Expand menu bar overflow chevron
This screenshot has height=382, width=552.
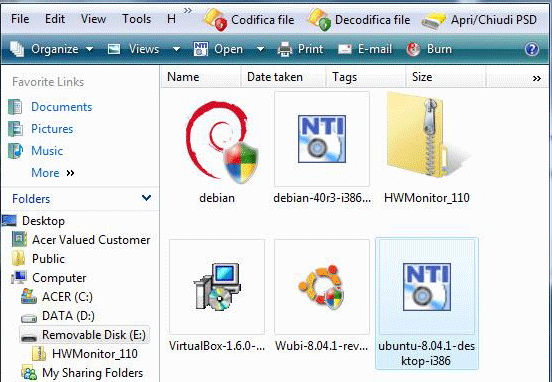188,11
